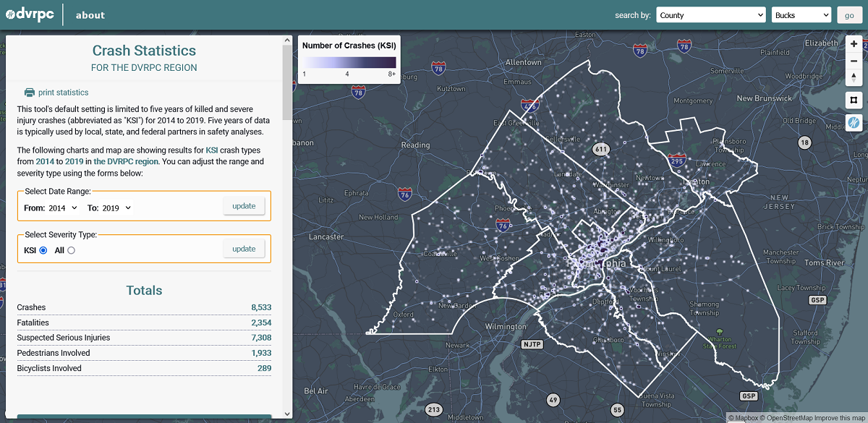Zoom out on the map

pyautogui.click(x=854, y=61)
